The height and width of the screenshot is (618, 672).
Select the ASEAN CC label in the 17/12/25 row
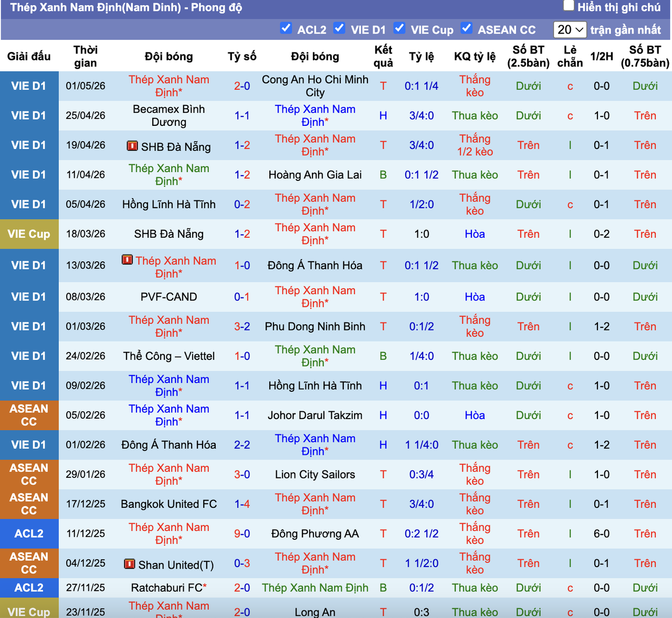click(29, 504)
